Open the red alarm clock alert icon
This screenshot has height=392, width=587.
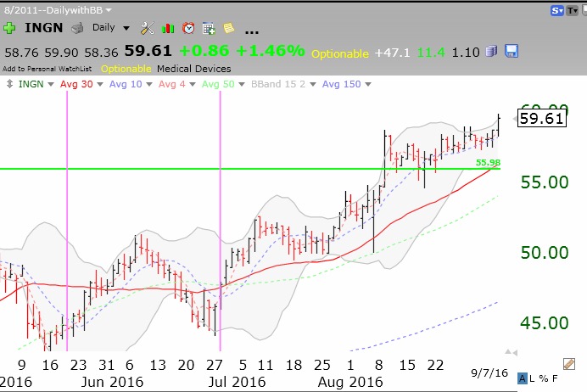click(188, 28)
